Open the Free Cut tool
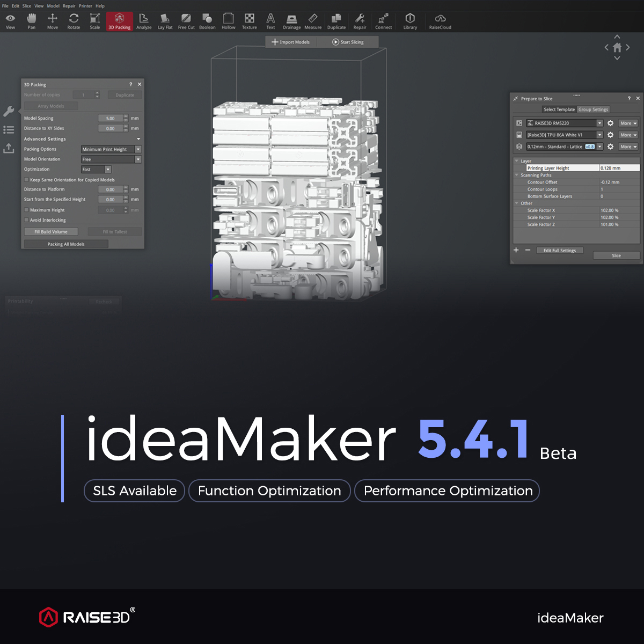Image resolution: width=644 pixels, height=644 pixels. point(186,21)
